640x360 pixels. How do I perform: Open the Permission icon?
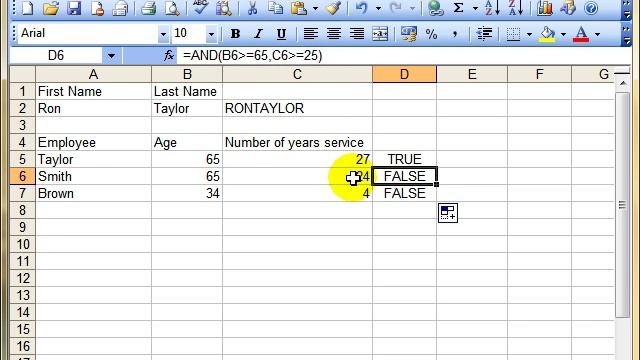[97, 8]
